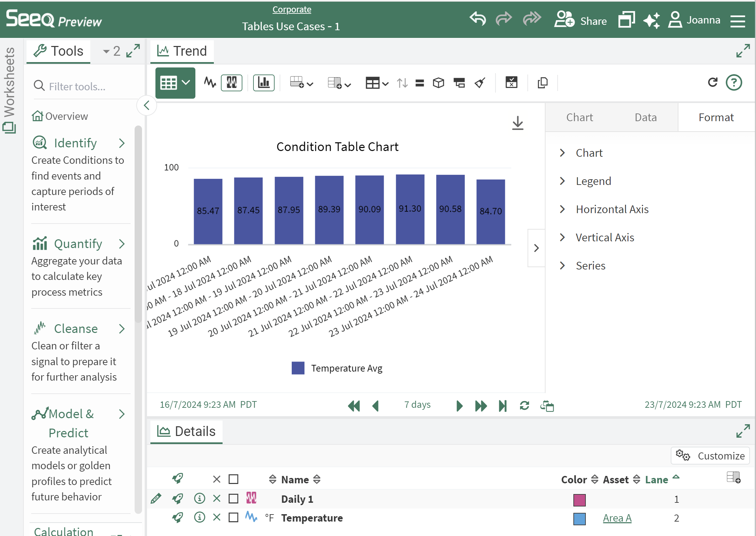The height and width of the screenshot is (536, 756).
Task: Expand the Horizontal Axis section
Action: click(x=604, y=209)
